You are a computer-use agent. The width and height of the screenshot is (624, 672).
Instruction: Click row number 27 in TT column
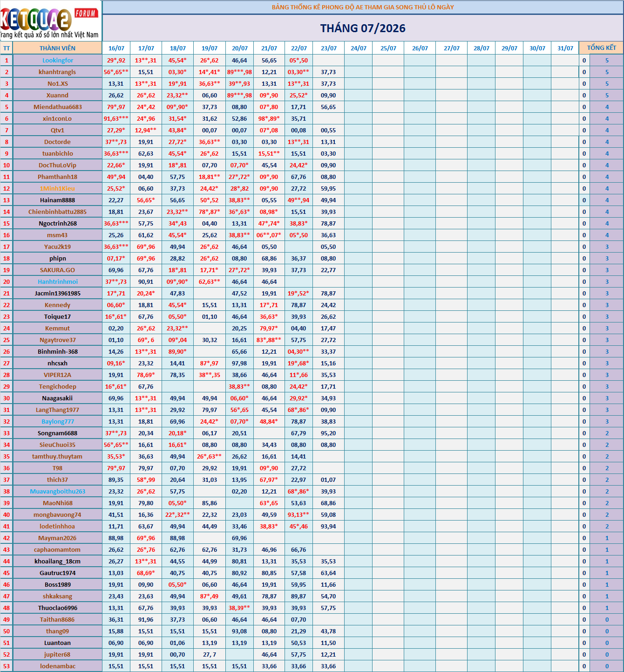click(x=7, y=363)
